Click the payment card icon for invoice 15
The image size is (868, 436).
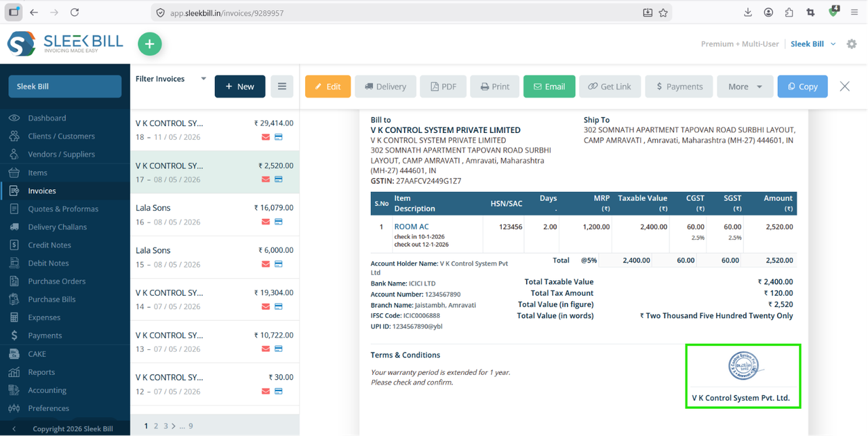click(x=278, y=264)
